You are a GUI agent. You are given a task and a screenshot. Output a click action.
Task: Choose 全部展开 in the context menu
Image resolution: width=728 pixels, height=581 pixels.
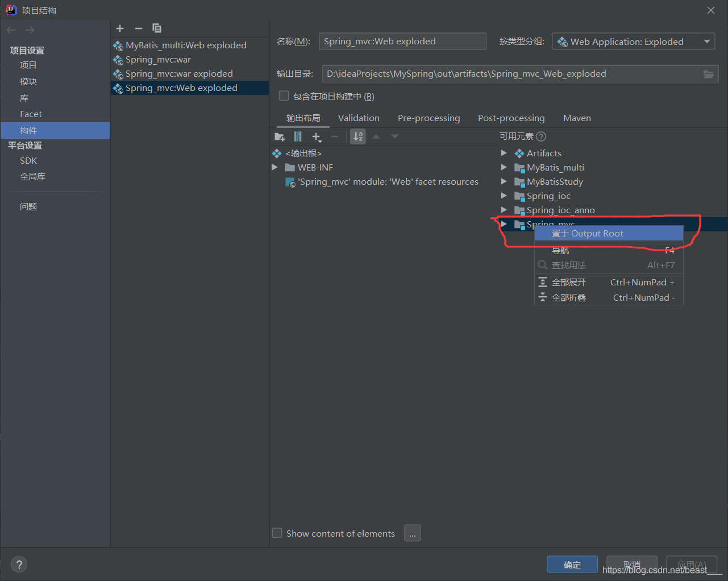[609, 283]
